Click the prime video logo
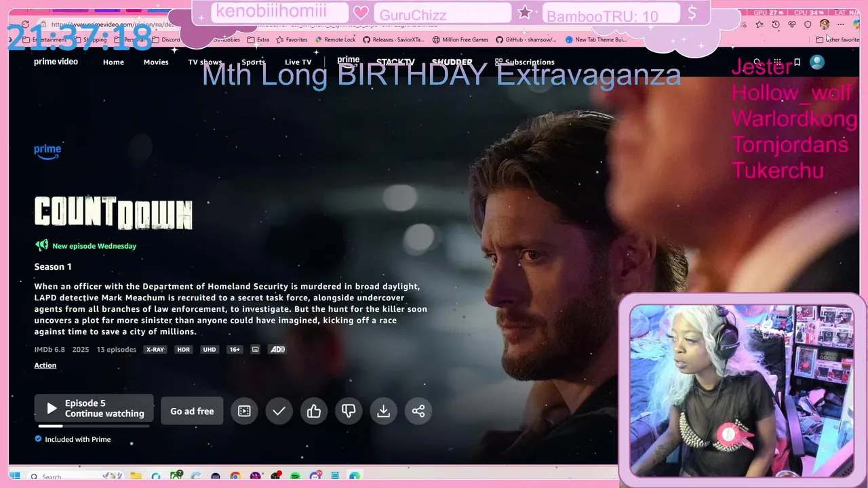Viewport: 868px width, 488px height. [56, 62]
